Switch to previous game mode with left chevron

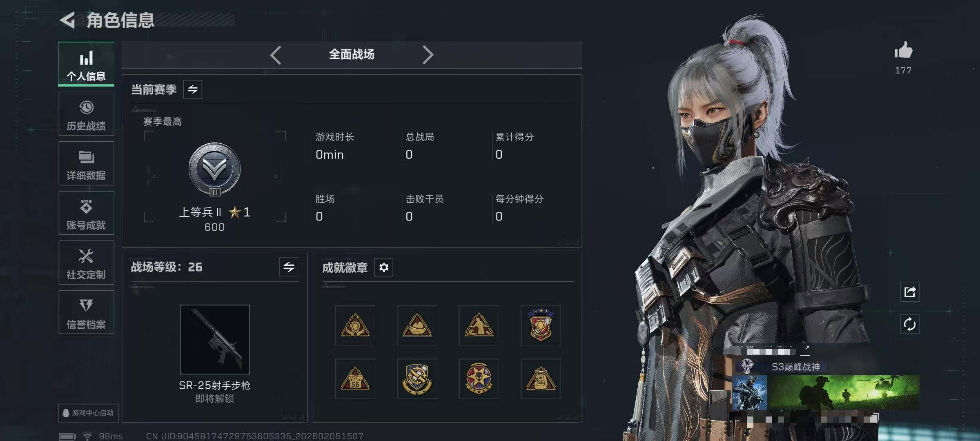coord(276,55)
